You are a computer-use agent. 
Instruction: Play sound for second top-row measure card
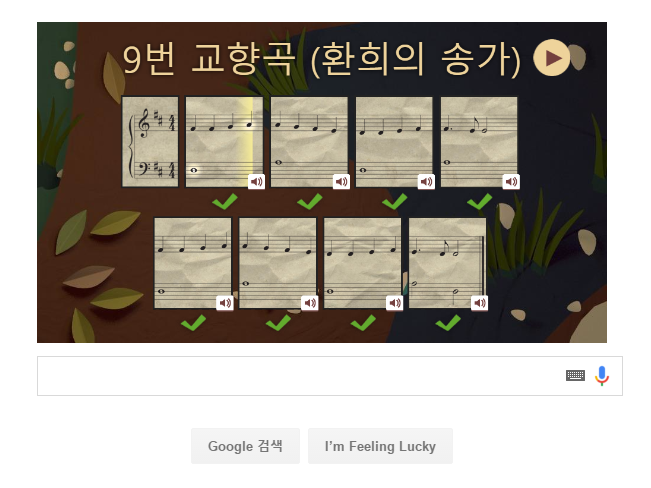tap(341, 181)
